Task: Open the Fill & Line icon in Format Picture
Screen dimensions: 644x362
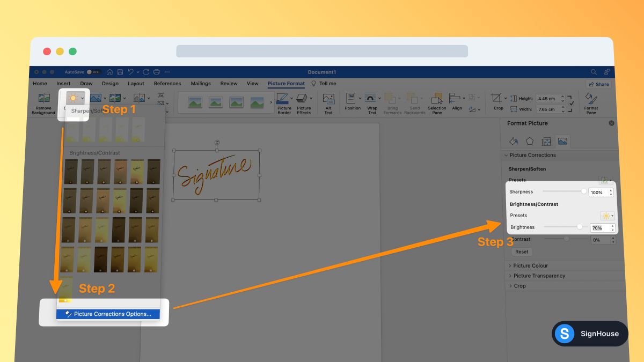Action: tap(513, 141)
